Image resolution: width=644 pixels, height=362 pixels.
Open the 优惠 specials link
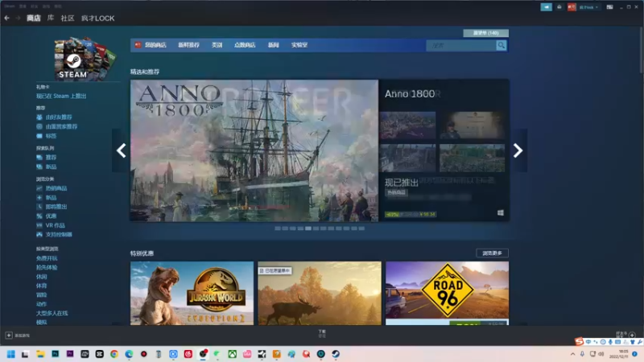[51, 216]
